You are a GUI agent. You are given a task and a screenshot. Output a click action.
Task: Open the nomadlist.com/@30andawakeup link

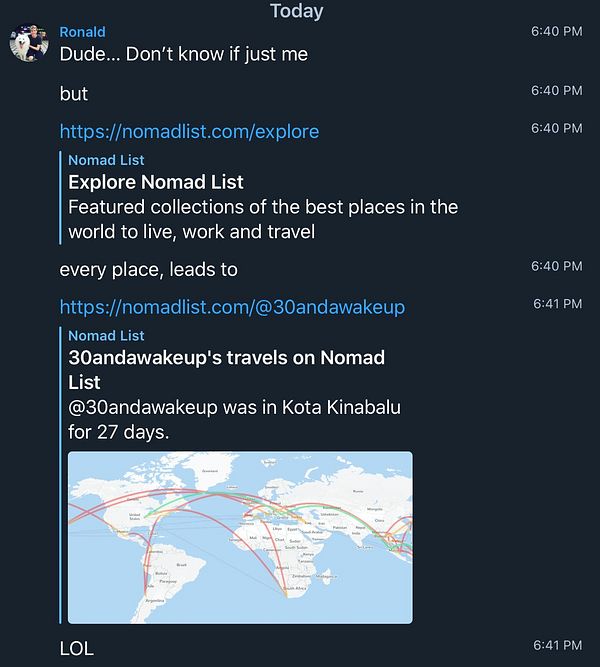pos(232,307)
